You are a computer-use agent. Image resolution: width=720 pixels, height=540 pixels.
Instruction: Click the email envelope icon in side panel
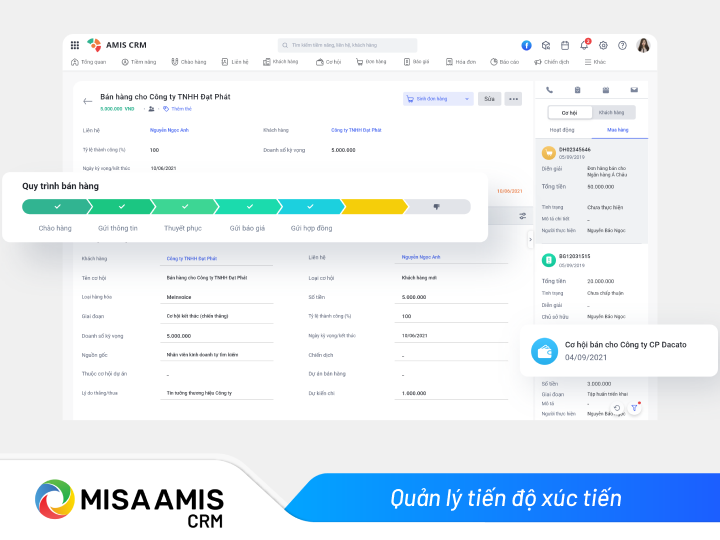(634, 90)
